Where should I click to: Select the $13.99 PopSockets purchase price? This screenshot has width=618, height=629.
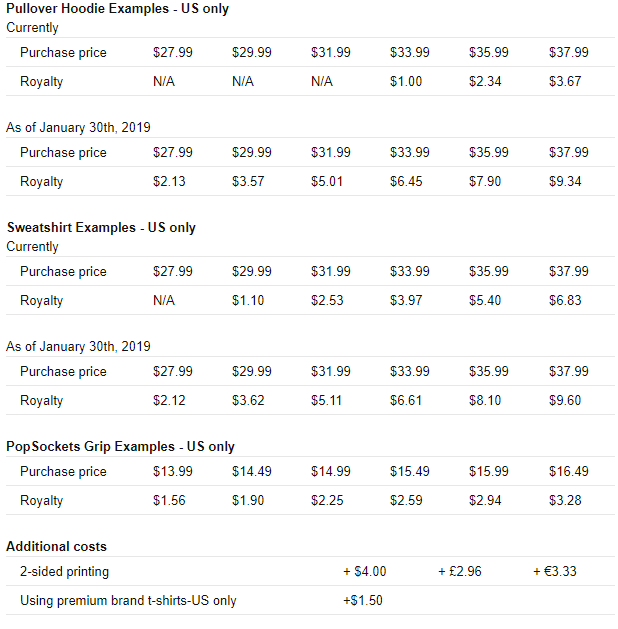[x=172, y=471]
